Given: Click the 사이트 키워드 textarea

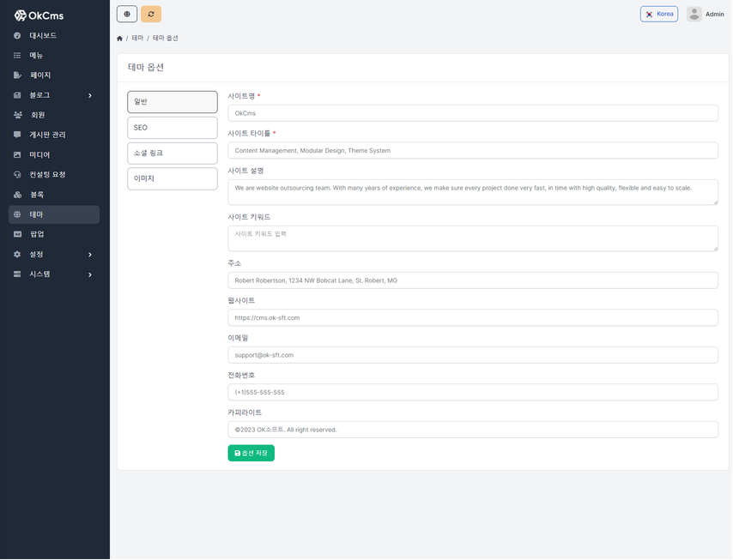Looking at the screenshot, I should pyautogui.click(x=472, y=238).
